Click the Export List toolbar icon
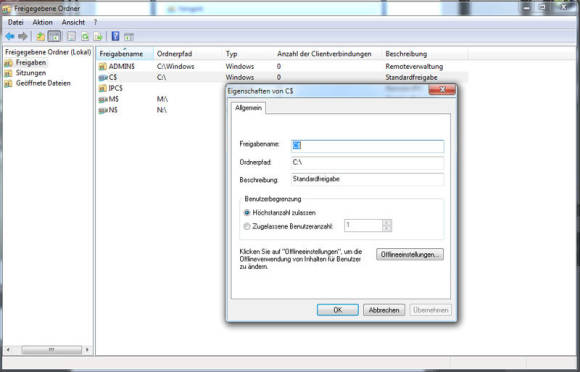 (x=98, y=36)
